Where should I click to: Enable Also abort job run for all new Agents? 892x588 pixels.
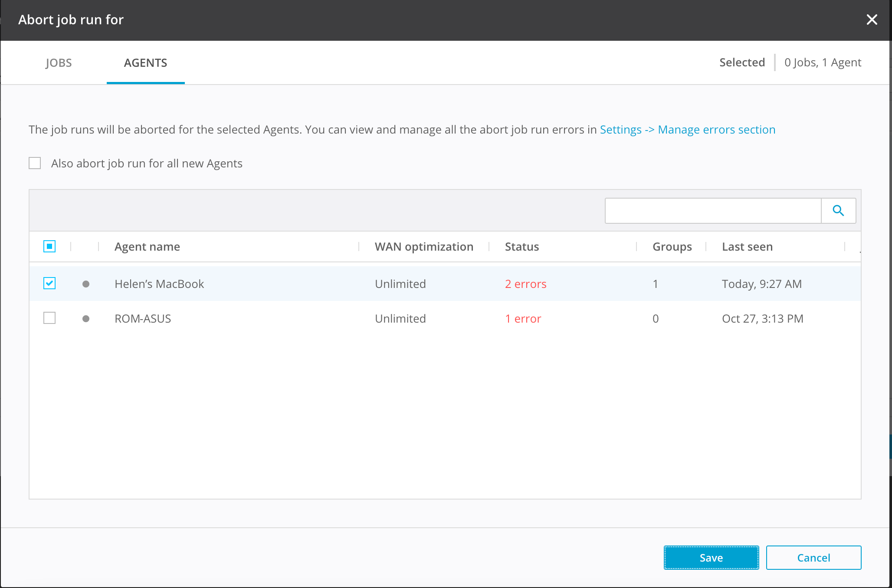[x=35, y=163]
